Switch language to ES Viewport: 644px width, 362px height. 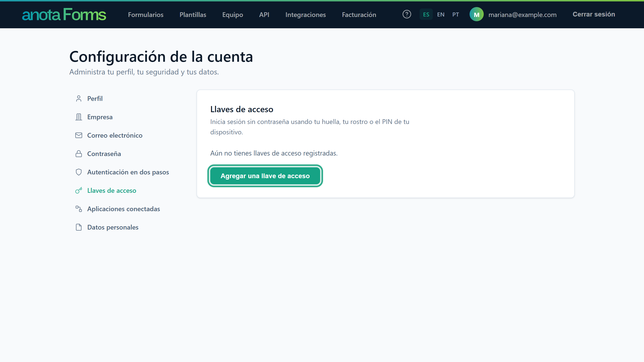[x=426, y=15]
